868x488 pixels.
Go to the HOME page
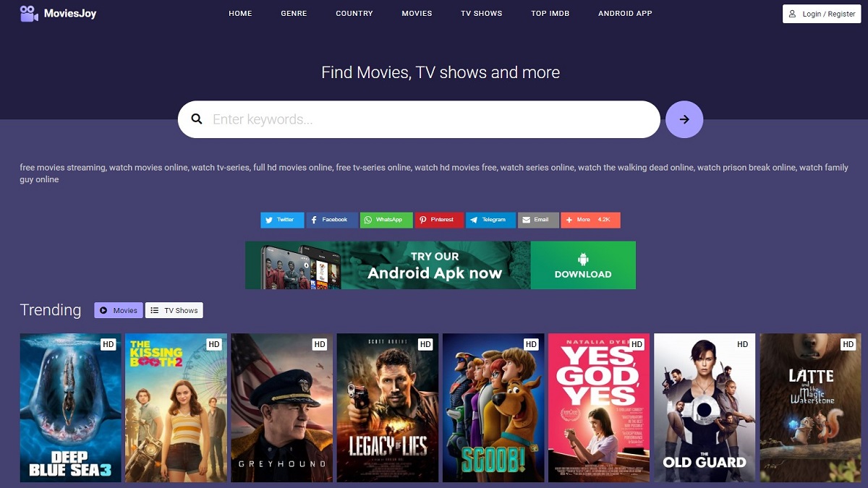point(240,13)
